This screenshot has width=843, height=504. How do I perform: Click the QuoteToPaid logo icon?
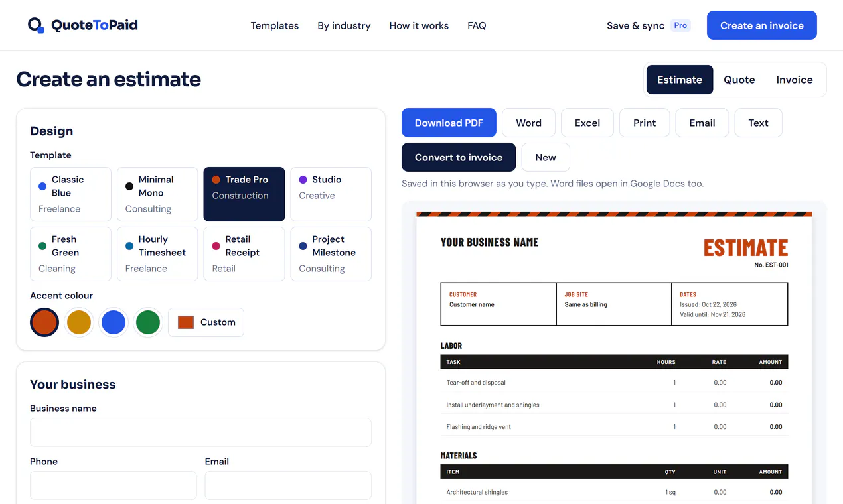pyautogui.click(x=36, y=25)
